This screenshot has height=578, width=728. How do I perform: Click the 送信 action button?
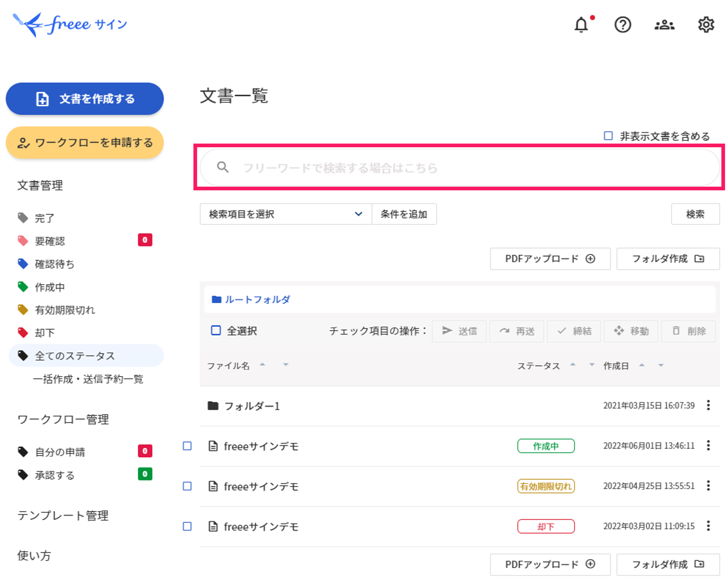tap(459, 331)
